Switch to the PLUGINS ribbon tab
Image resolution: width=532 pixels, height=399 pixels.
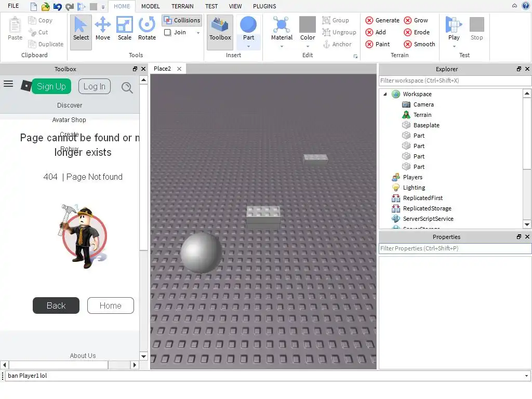264,6
